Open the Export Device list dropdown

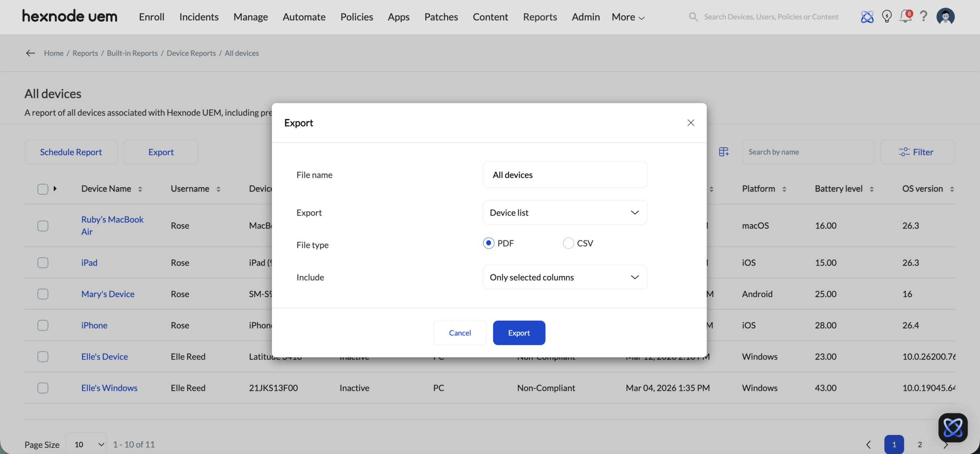coord(565,212)
